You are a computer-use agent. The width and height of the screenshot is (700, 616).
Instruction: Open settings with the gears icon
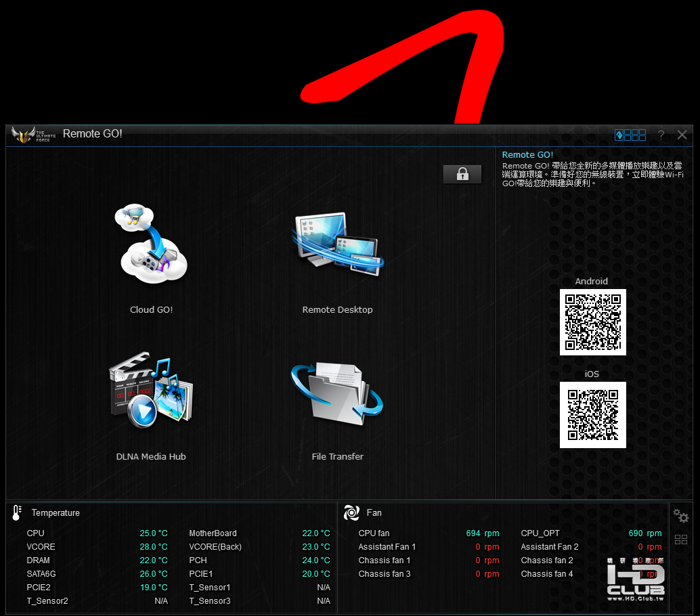pos(681,516)
